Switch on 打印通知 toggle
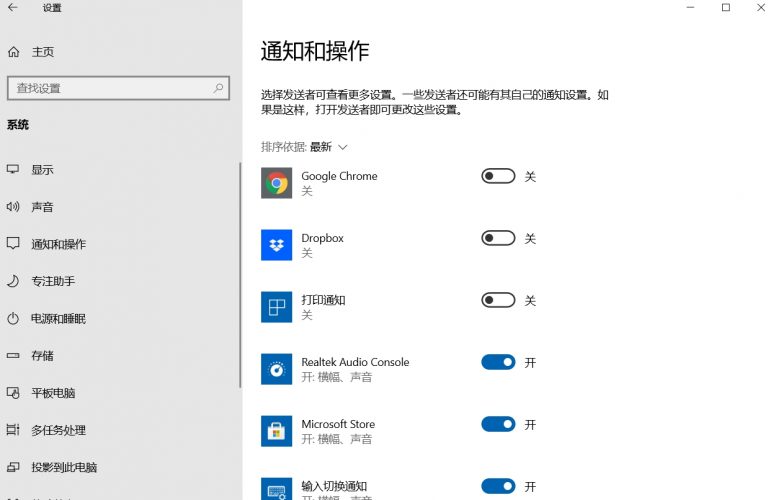The height and width of the screenshot is (500, 768). pos(498,300)
